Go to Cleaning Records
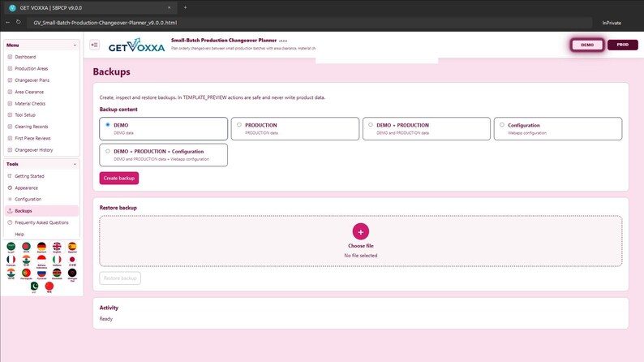The width and height of the screenshot is (644, 362). tap(41, 127)
